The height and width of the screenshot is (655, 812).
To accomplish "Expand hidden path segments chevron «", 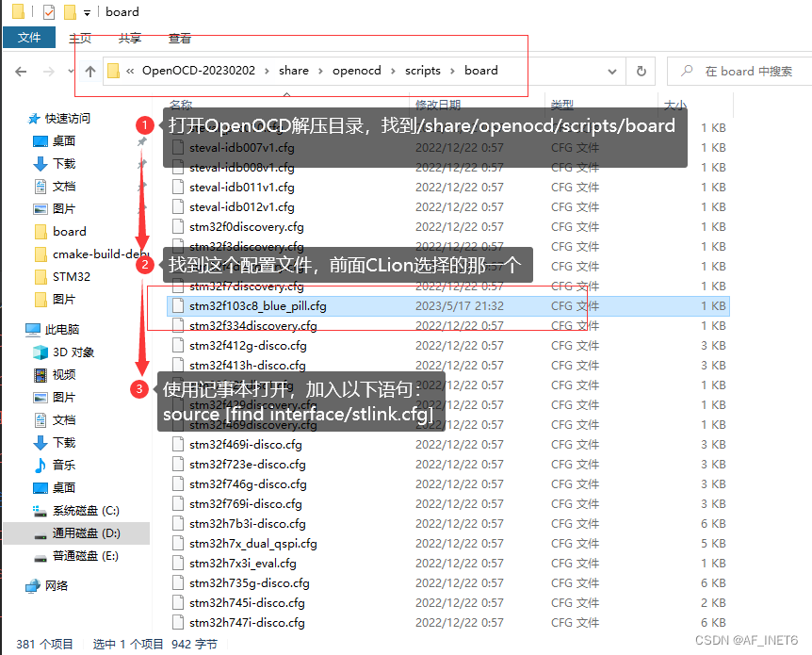I will coord(130,71).
